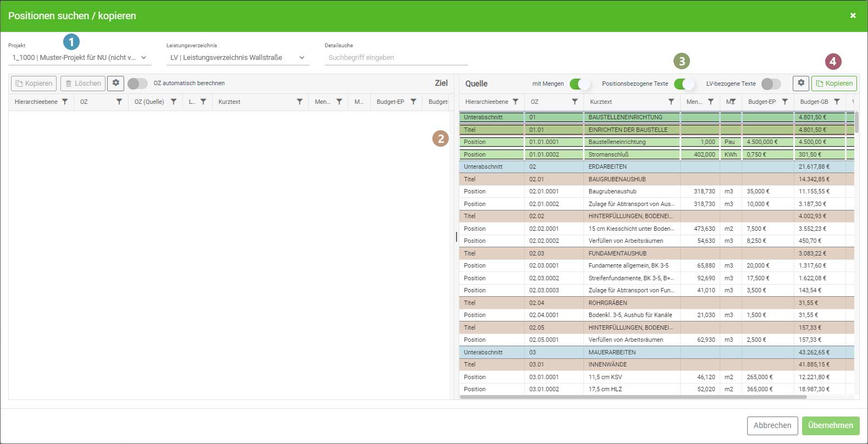Filter the Quelle ME column
Viewport: 868px width, 444px height.
(733, 102)
